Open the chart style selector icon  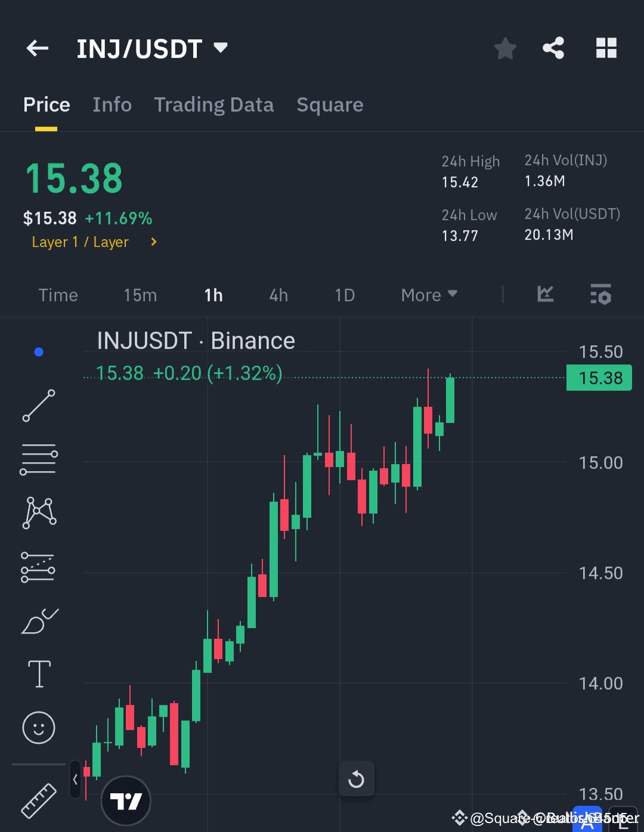click(x=545, y=294)
